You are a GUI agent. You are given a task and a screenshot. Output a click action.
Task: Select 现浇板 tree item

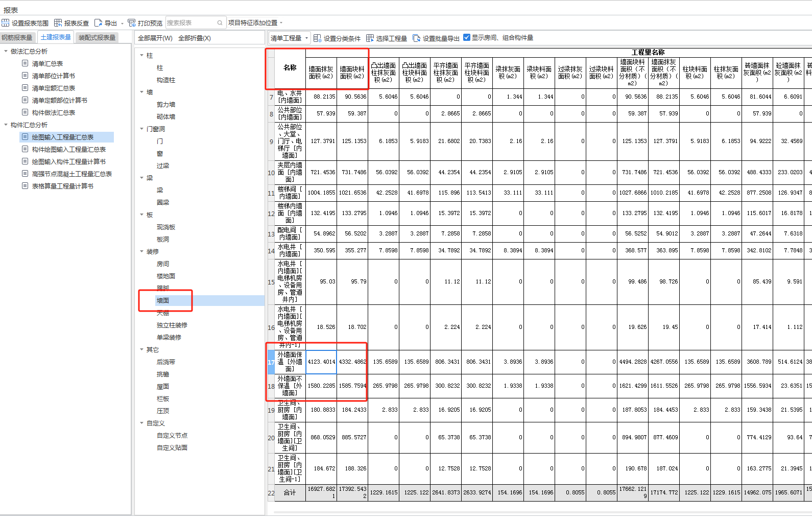point(166,227)
